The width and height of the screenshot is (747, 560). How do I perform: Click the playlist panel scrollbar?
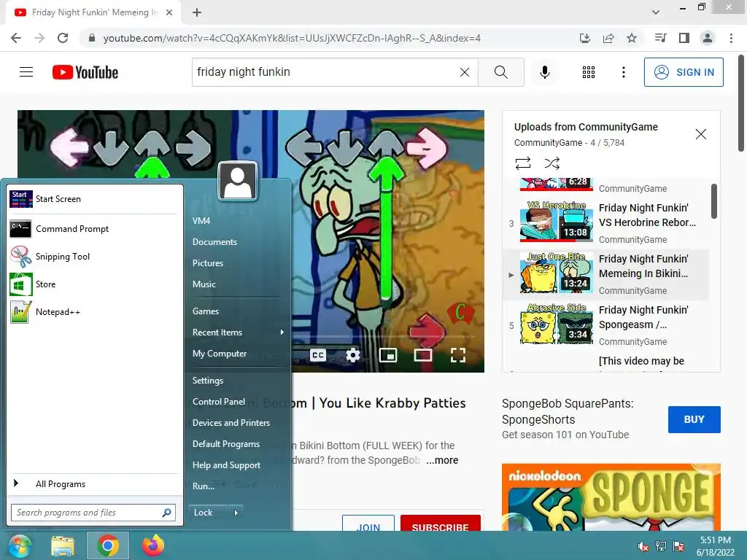pyautogui.click(x=713, y=201)
